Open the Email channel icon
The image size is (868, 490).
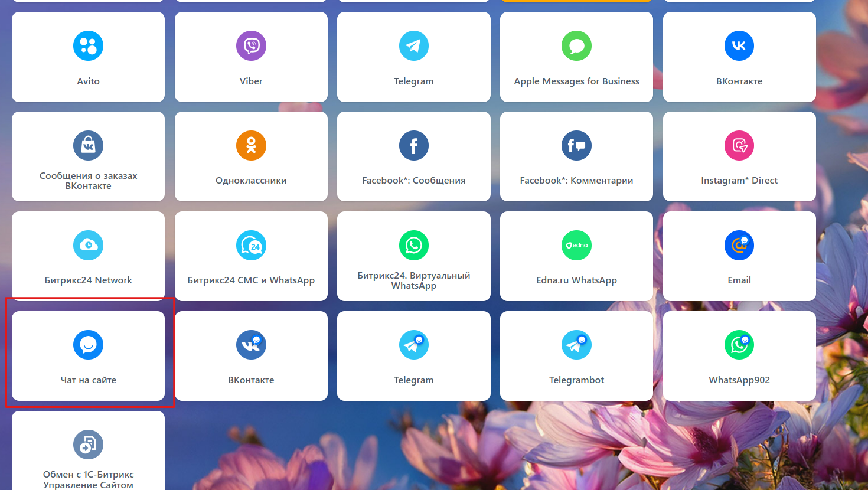(x=739, y=246)
